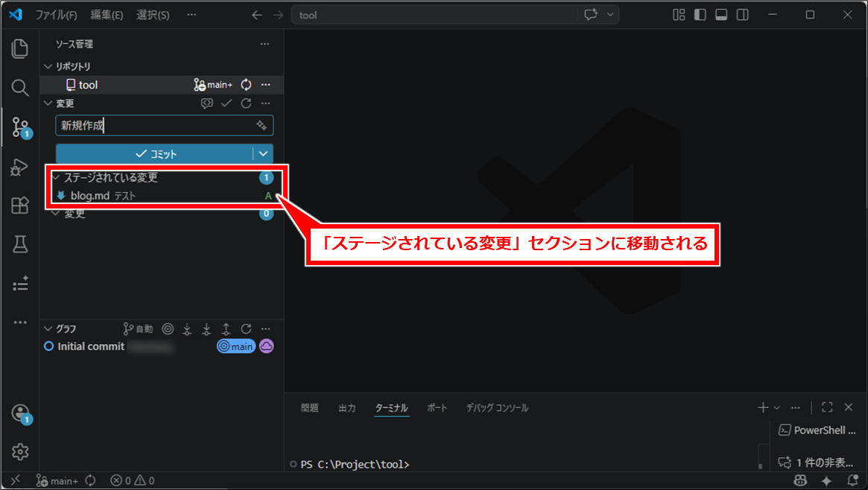The height and width of the screenshot is (490, 868).
Task: Toggle the secondary sidebar layout button
Action: click(742, 15)
